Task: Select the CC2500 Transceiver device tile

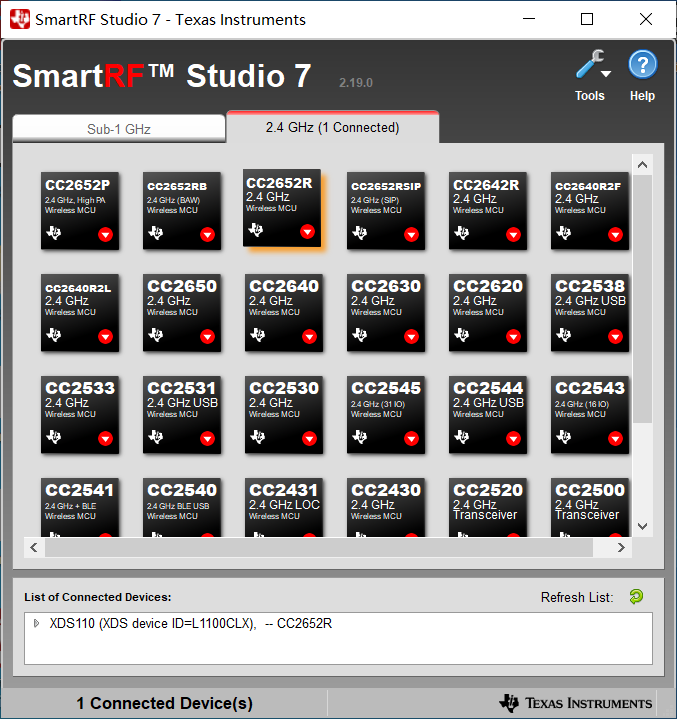Action: click(589, 507)
